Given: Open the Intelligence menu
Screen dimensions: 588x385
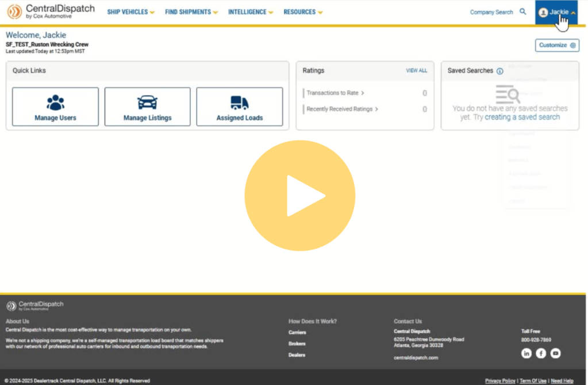Looking at the screenshot, I should pos(251,12).
